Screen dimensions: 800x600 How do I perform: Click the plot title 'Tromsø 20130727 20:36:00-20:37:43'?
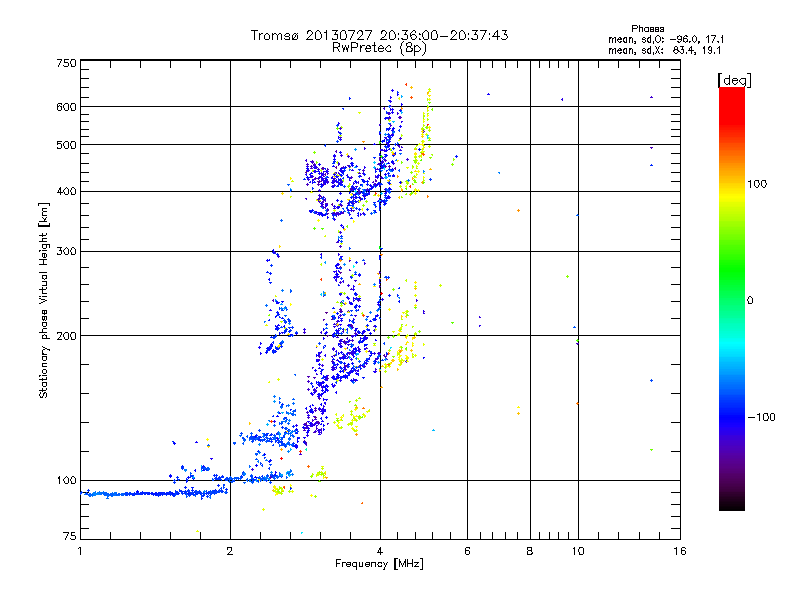tap(379, 35)
